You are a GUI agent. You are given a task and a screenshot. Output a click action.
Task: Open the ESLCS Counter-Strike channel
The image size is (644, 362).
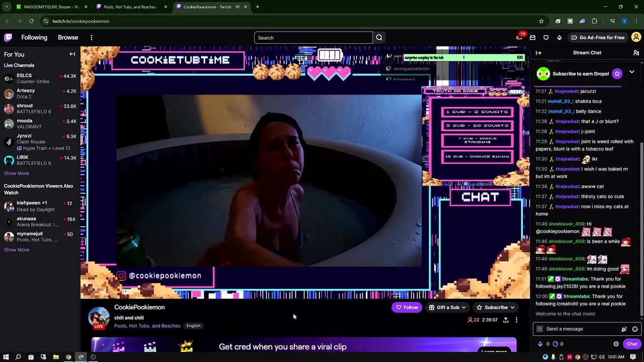[x=40, y=78]
